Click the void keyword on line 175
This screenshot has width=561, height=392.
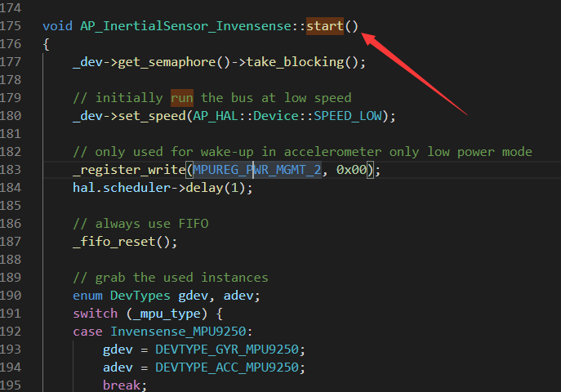coord(58,26)
